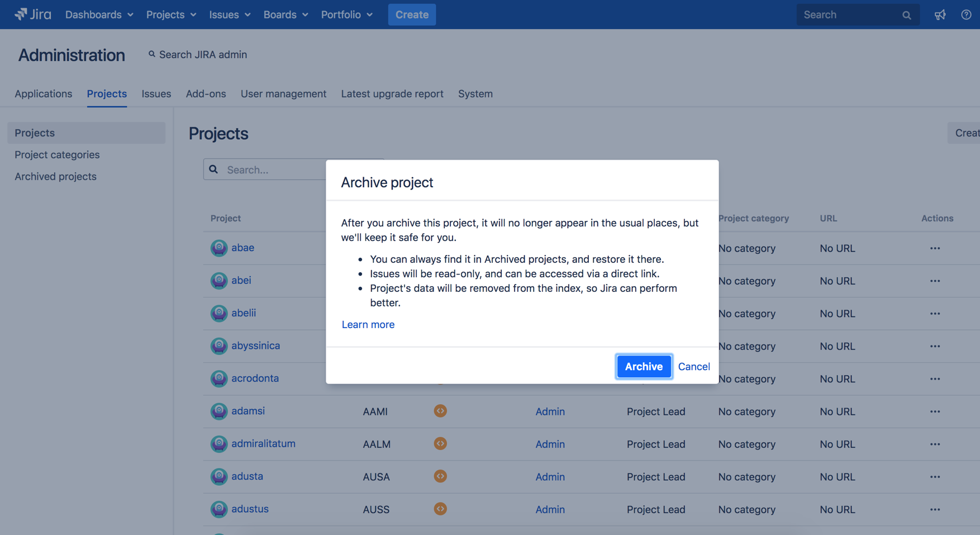Click the Search JIRA admin magnifier icon
The image size is (980, 535).
(151, 54)
